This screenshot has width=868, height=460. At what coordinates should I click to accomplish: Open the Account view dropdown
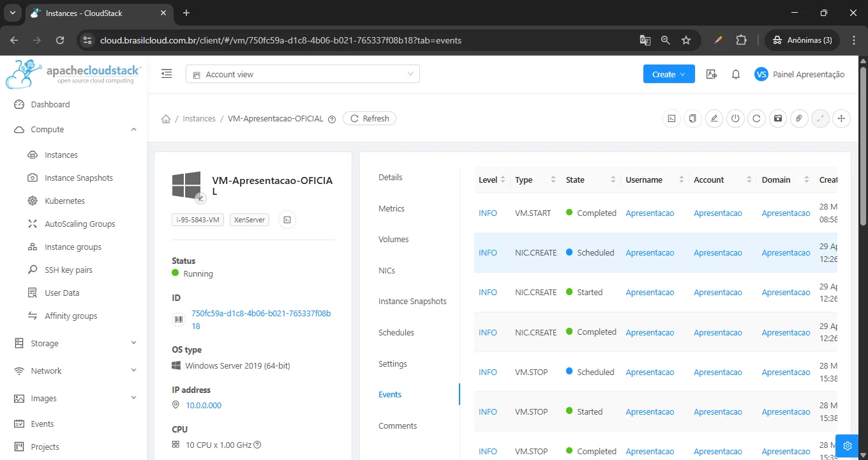tap(303, 74)
